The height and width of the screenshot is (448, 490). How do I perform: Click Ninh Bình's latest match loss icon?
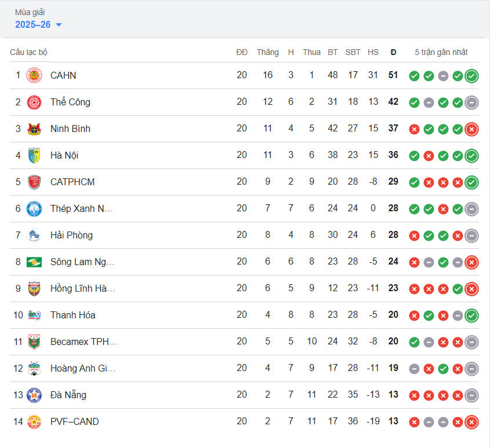[x=471, y=129]
